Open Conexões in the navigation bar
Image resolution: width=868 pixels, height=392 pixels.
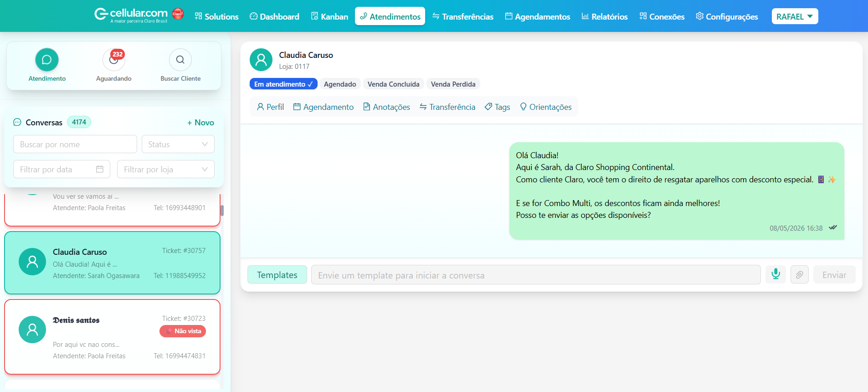(x=662, y=16)
